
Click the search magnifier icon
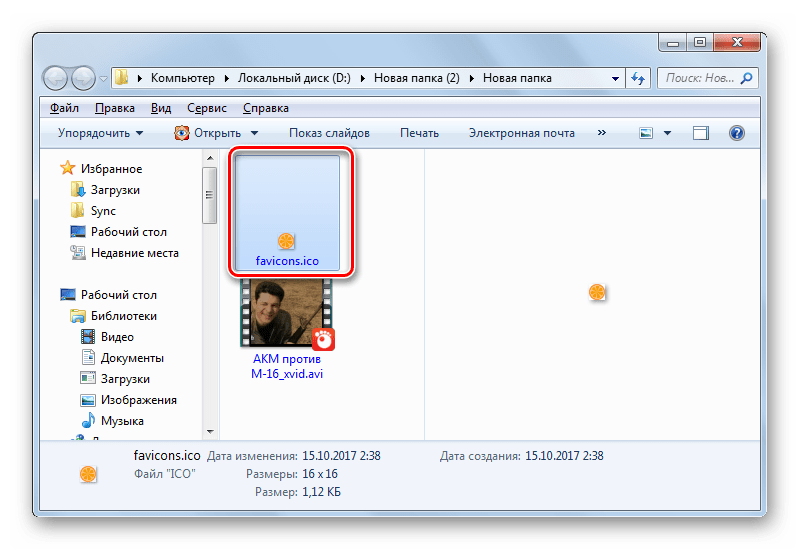pyautogui.click(x=746, y=78)
